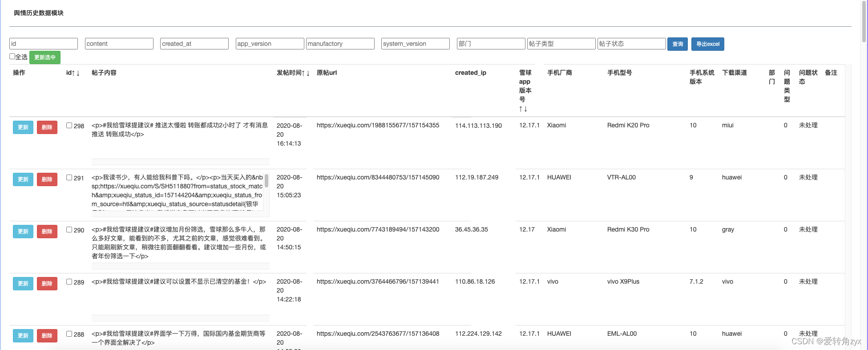Check the checkbox for id 288
Image resolution: width=868 pixels, height=350 pixels.
click(x=69, y=334)
